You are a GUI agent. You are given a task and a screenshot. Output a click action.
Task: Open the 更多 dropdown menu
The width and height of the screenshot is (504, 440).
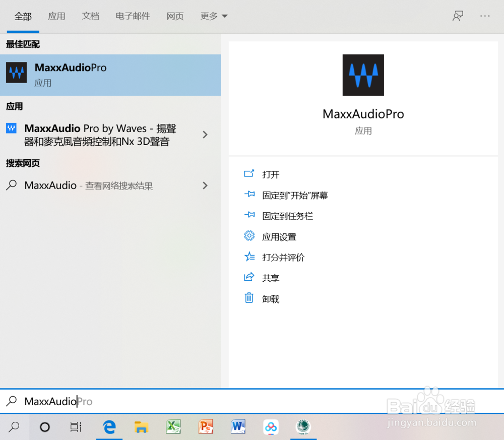pos(214,16)
